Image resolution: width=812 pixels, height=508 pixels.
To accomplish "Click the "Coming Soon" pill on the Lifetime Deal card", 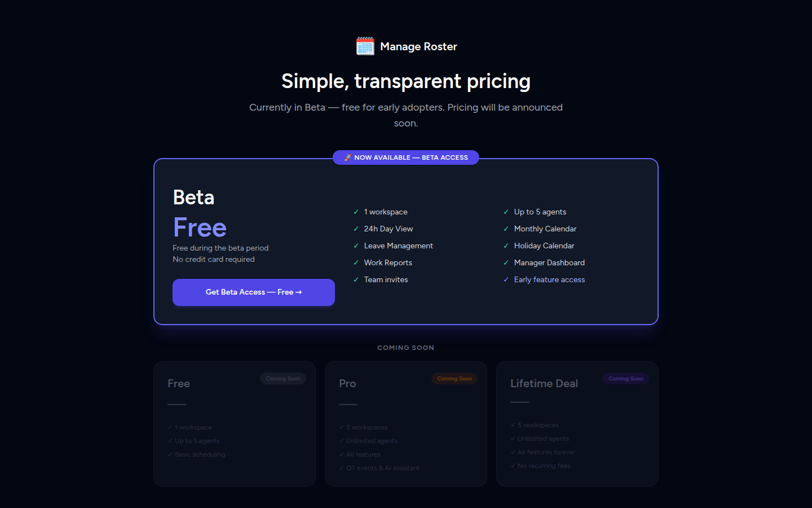I will 625,379.
